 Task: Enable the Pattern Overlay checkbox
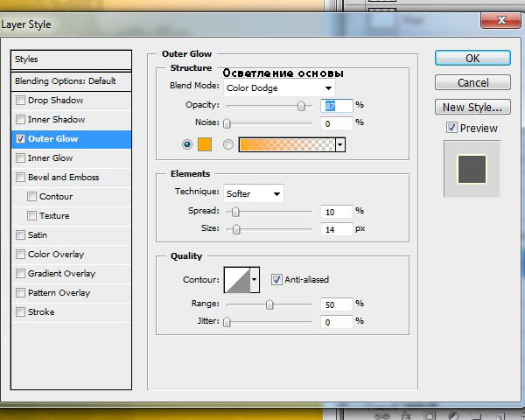(20, 293)
